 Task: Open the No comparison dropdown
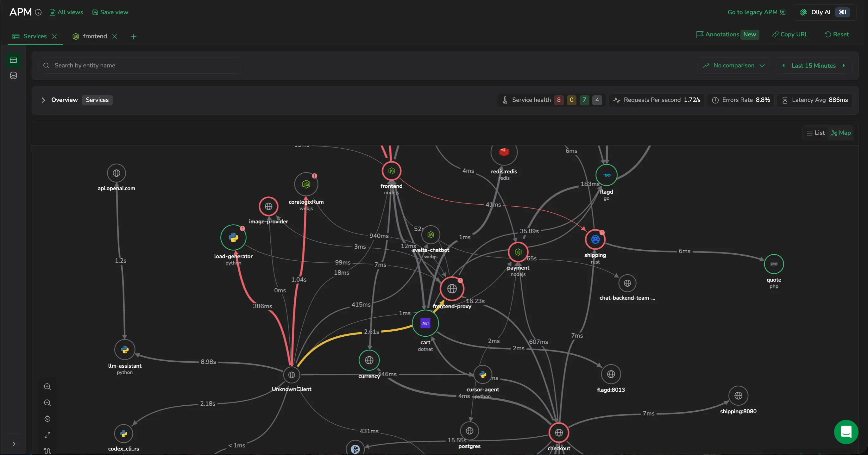[733, 66]
